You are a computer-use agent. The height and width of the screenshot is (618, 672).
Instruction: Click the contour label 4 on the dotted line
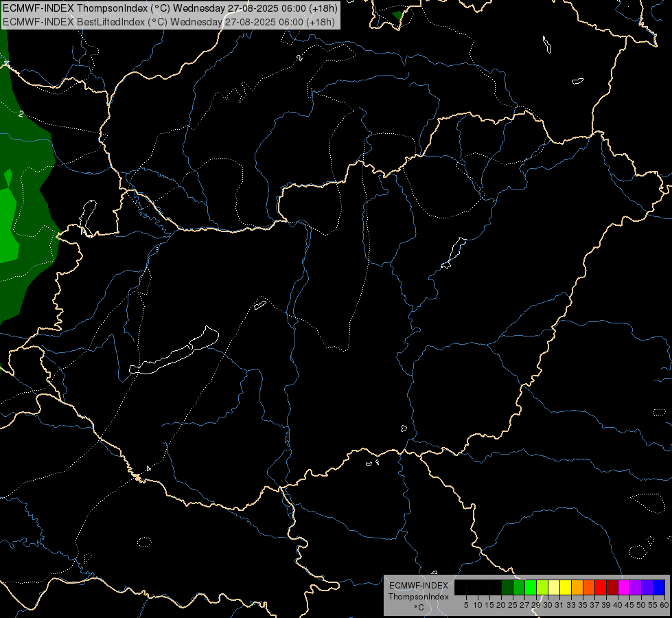148,469
